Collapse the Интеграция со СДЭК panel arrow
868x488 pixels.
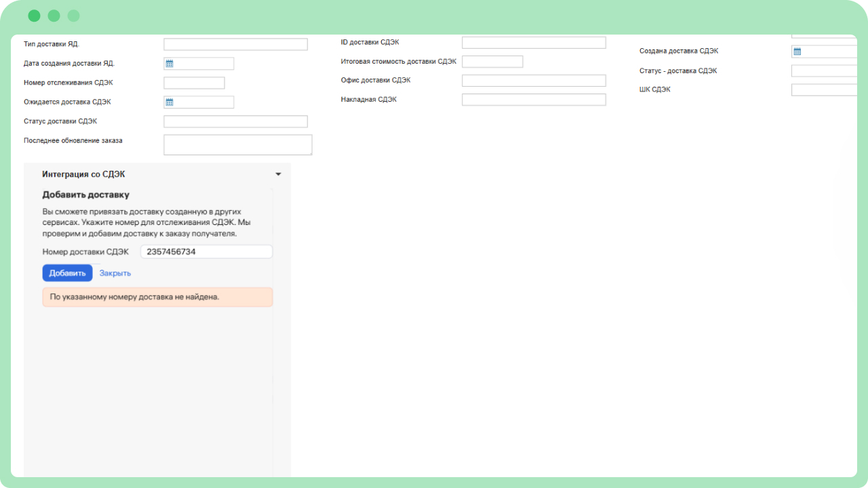point(278,174)
